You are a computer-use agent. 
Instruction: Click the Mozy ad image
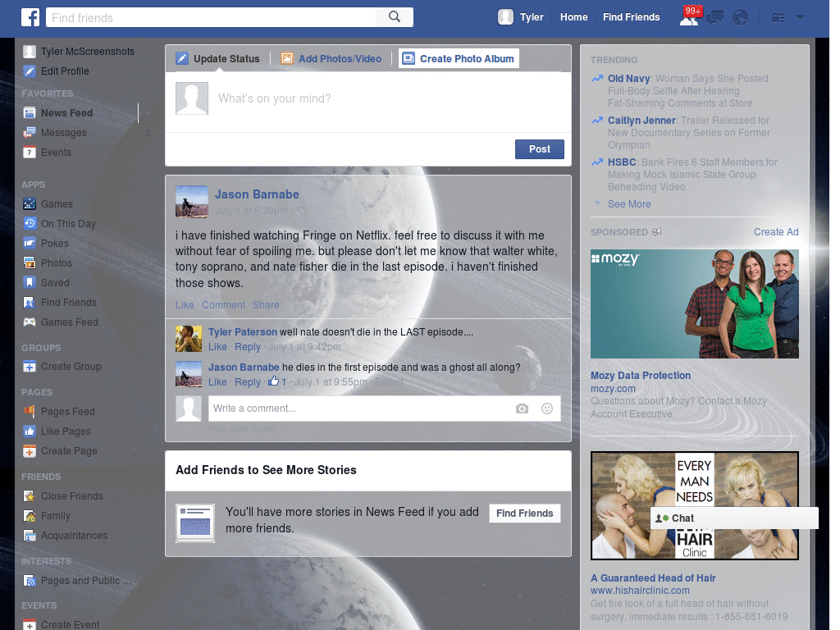click(694, 304)
